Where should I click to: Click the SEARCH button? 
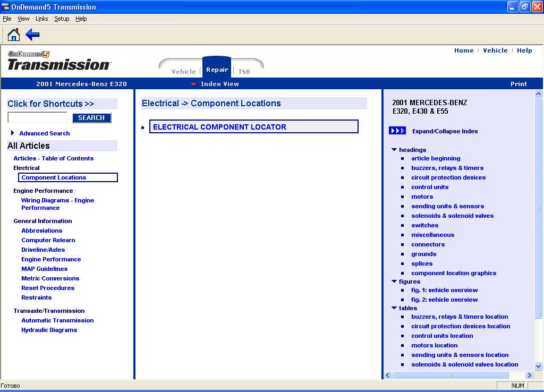[91, 118]
